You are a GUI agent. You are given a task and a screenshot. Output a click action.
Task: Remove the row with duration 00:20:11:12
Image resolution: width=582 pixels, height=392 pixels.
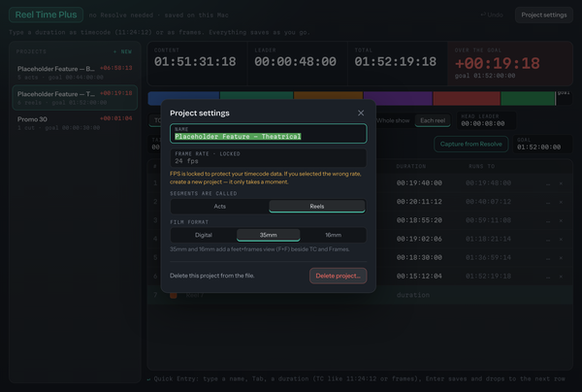point(561,202)
